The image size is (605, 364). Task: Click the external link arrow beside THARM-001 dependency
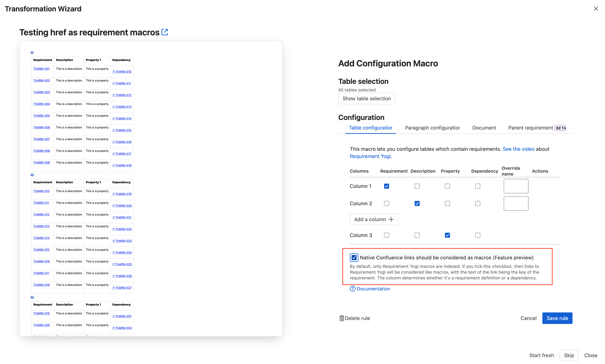tap(114, 316)
